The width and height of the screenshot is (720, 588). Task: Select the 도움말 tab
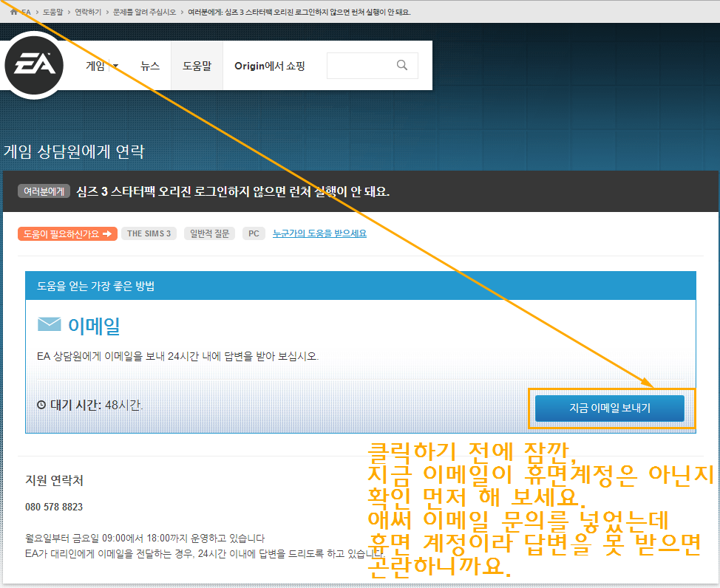click(197, 66)
